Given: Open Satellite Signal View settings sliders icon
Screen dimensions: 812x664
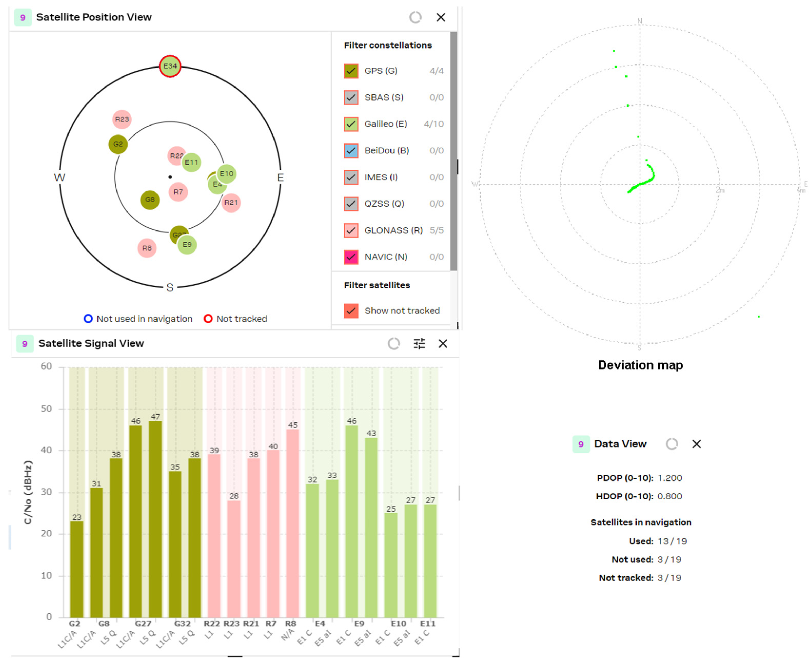Looking at the screenshot, I should point(419,343).
